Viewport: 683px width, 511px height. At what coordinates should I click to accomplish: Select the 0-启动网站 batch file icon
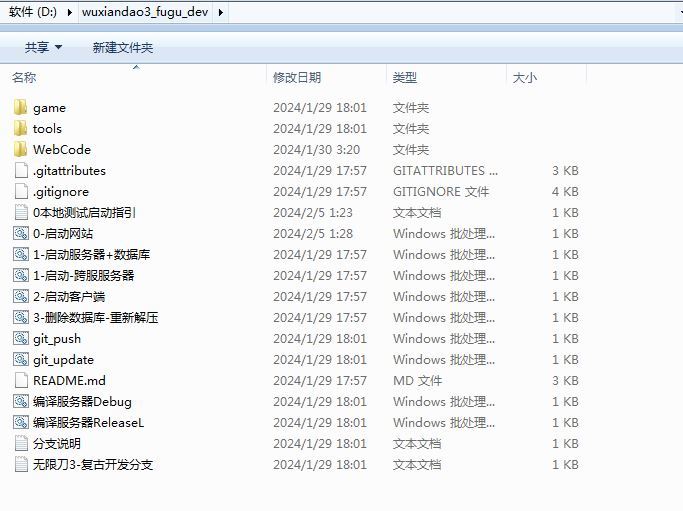coord(21,234)
